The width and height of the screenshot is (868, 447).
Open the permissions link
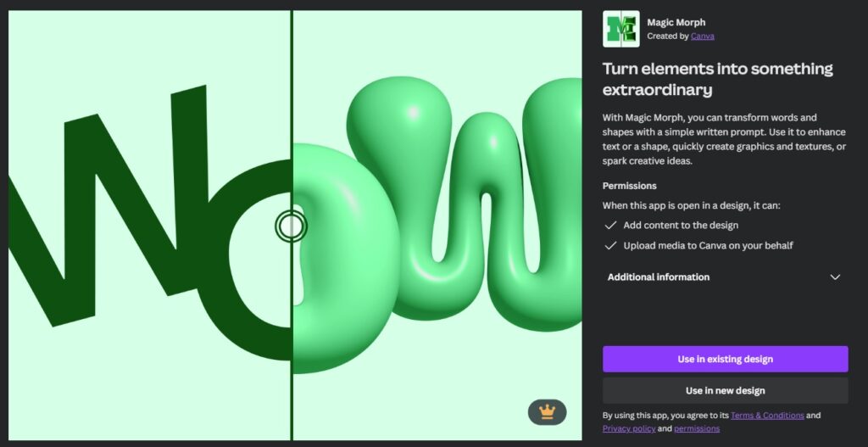tap(697, 428)
